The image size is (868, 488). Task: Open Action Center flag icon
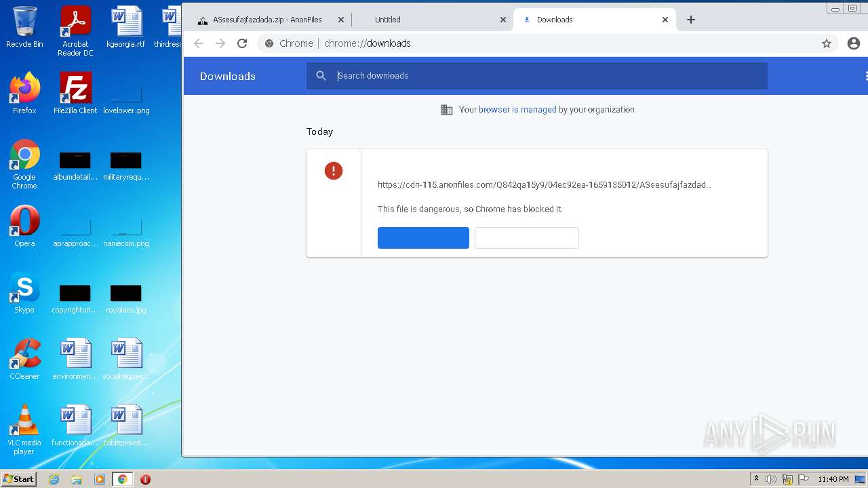pyautogui.click(x=804, y=479)
